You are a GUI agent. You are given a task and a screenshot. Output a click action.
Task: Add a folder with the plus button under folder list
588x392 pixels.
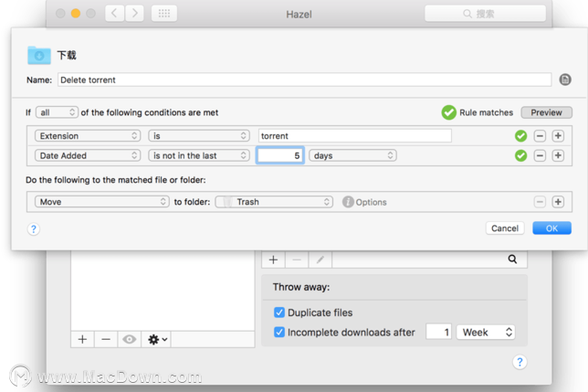[x=82, y=340]
